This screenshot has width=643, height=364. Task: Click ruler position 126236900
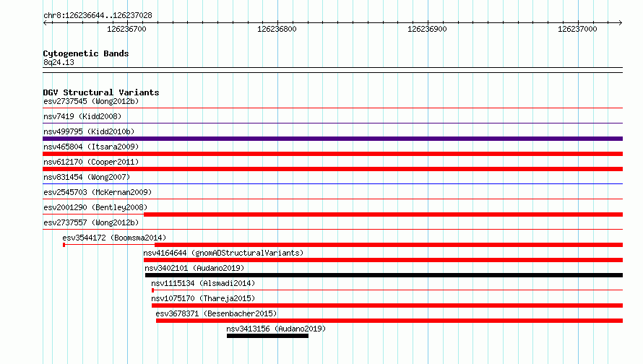tap(427, 29)
